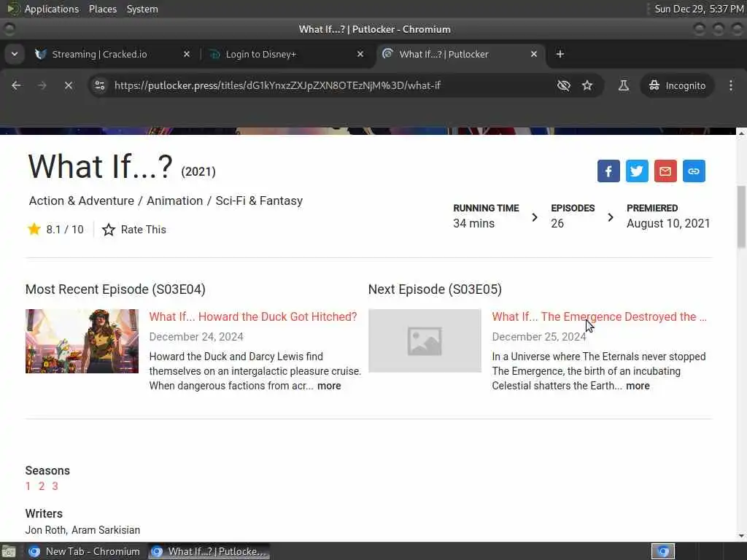Share the show on Facebook
This screenshot has width=747, height=560.
[608, 171]
